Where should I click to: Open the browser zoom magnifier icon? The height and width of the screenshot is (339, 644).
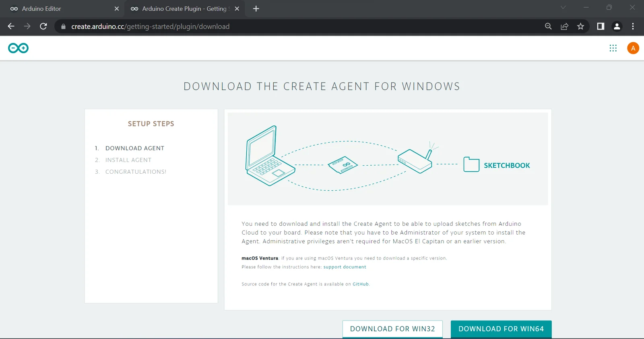coord(548,27)
